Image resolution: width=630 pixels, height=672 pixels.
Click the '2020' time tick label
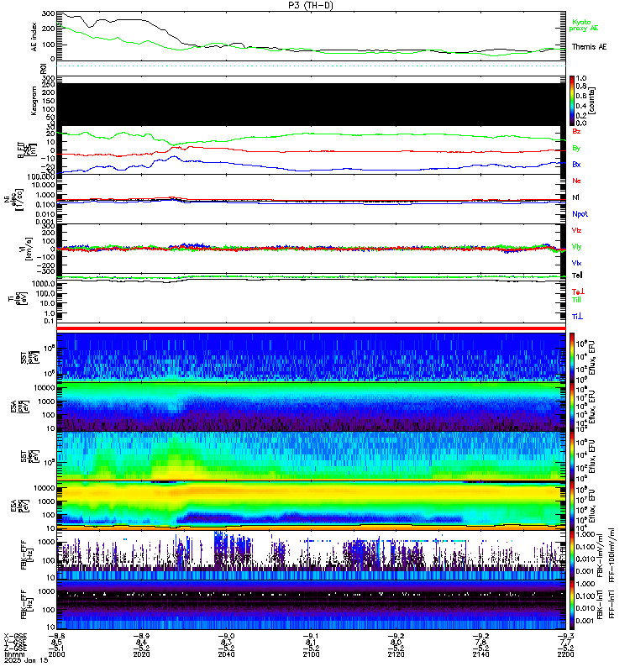(x=141, y=654)
